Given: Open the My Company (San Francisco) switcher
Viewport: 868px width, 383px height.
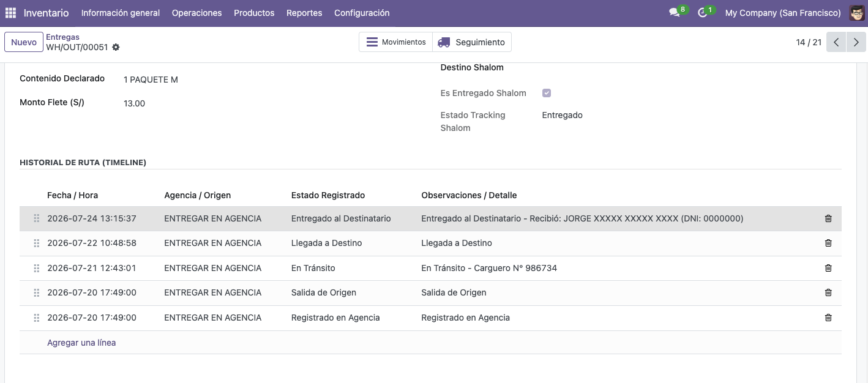Looking at the screenshot, I should (783, 13).
